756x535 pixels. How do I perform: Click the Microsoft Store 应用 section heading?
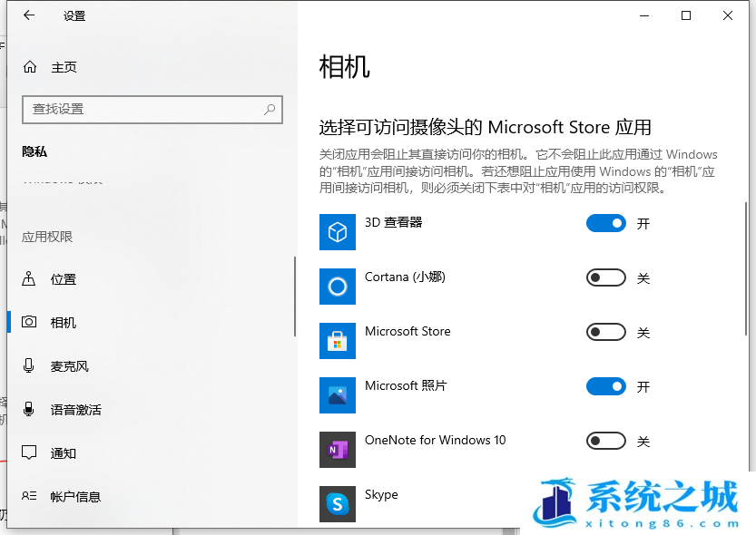tap(485, 128)
